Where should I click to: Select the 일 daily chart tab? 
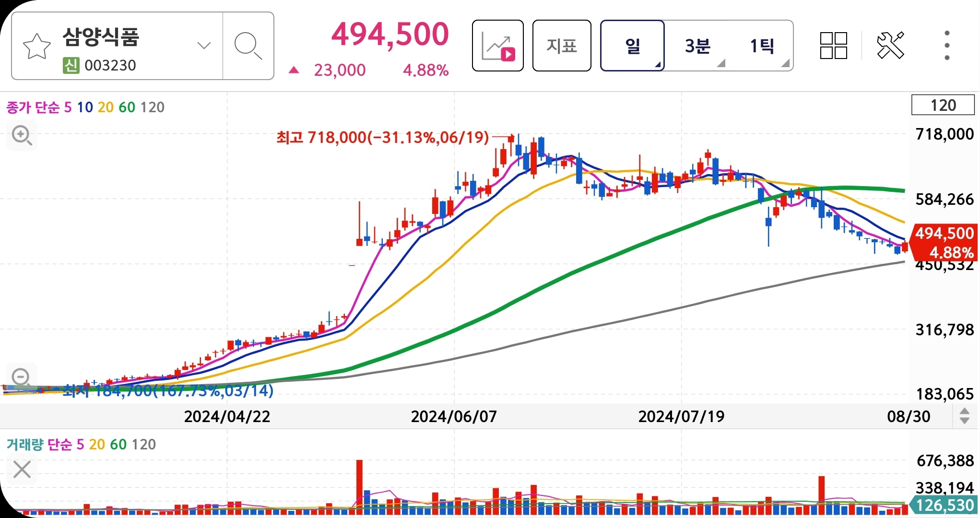pyautogui.click(x=632, y=46)
